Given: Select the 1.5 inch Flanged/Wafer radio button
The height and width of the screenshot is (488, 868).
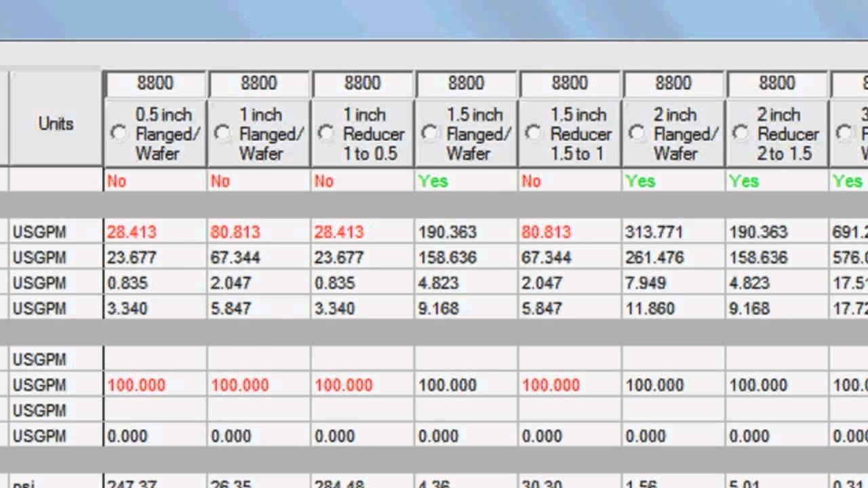Looking at the screenshot, I should (x=430, y=134).
